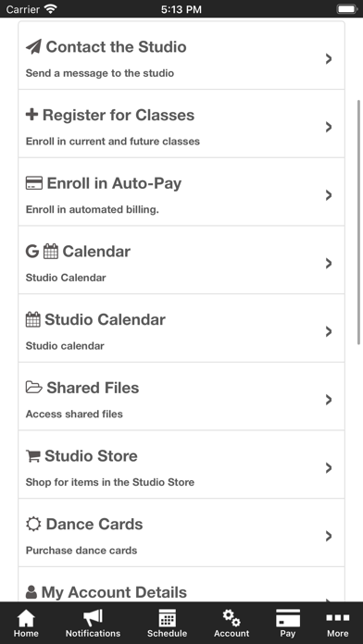Tap the calendar icon beside Studio Calendar title
The width and height of the screenshot is (363, 644).
click(x=33, y=319)
